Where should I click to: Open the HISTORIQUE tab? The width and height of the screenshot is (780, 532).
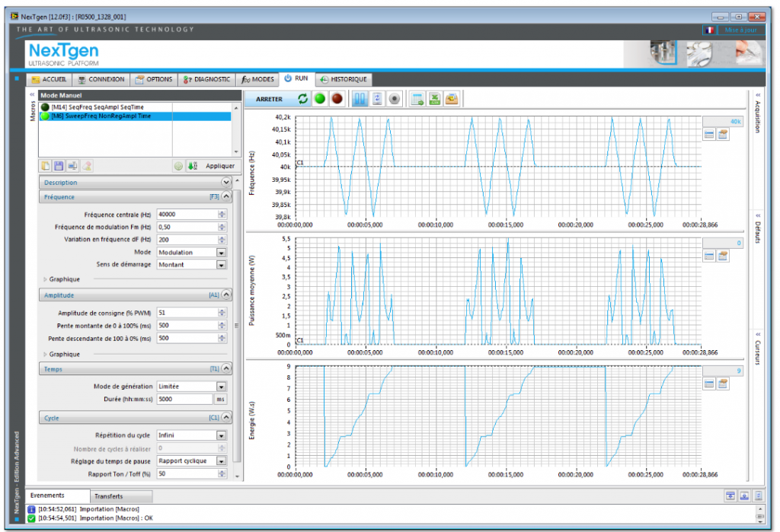click(x=344, y=80)
